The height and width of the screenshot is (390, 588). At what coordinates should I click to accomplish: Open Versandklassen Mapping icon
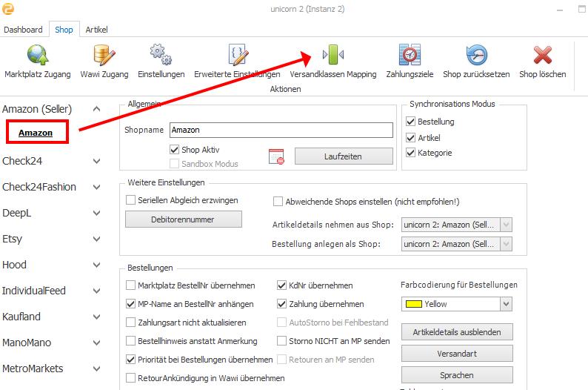click(333, 55)
